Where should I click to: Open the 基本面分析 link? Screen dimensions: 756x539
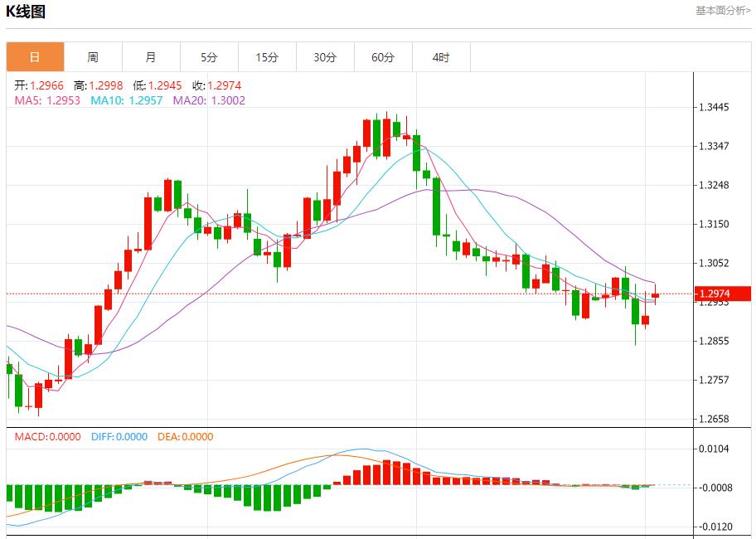(x=723, y=11)
